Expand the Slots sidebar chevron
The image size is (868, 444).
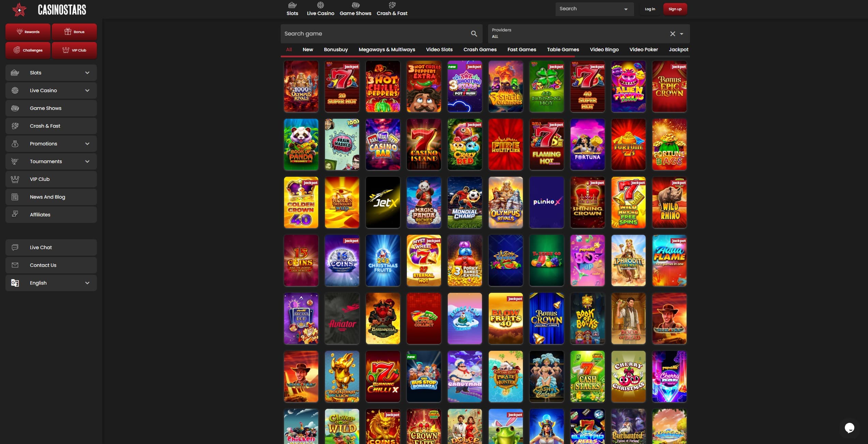[87, 73]
